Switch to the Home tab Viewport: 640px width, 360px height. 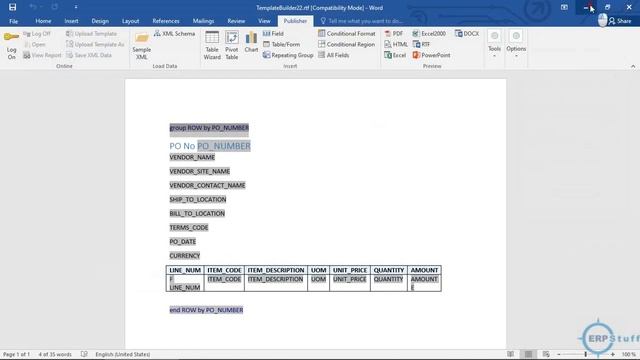(x=43, y=21)
